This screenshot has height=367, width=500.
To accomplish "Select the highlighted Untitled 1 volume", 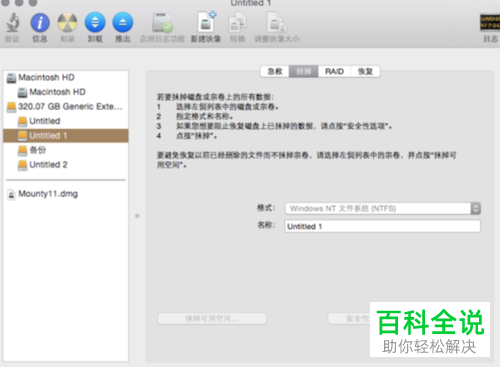I will click(x=66, y=136).
